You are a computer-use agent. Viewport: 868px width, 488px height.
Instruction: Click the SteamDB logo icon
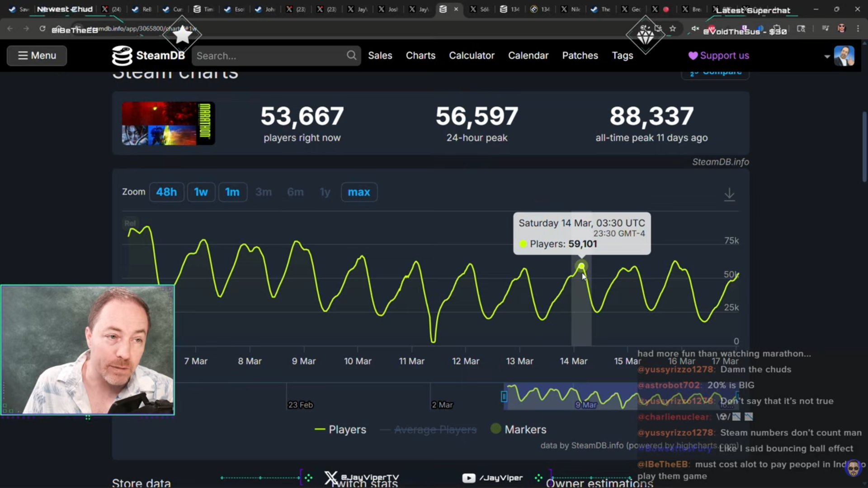tap(122, 56)
